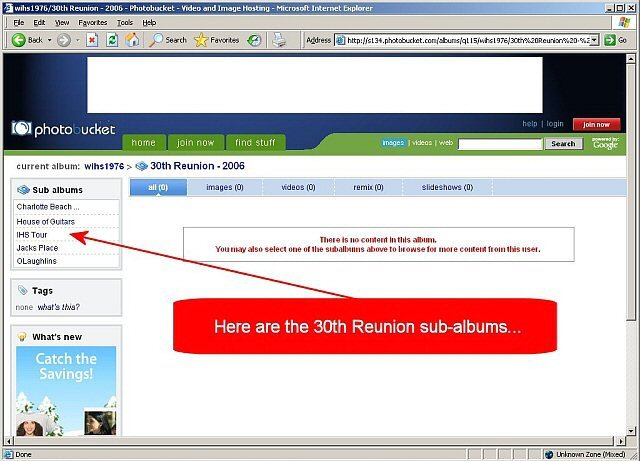Open the Search magnifier toolbar button
The width and height of the screenshot is (640, 461).
point(167,40)
